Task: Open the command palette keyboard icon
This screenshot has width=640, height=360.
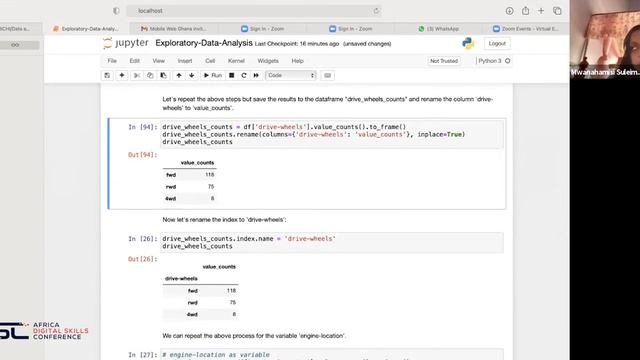Action: (327, 76)
